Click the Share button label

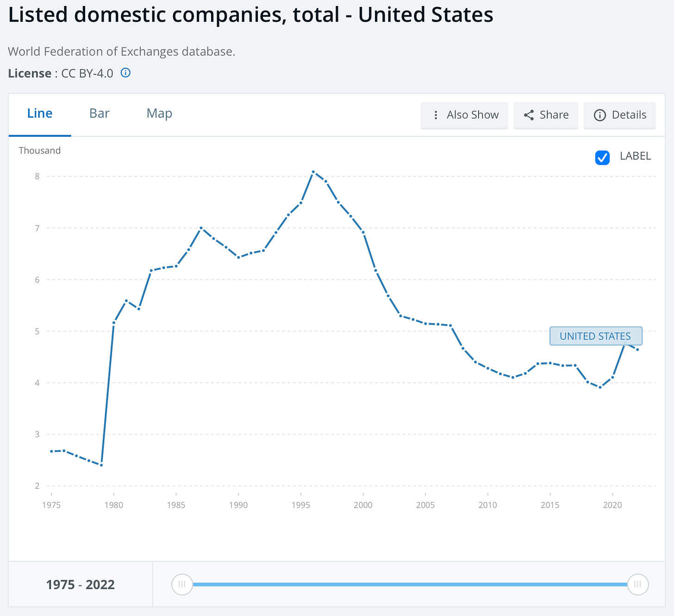tap(554, 115)
